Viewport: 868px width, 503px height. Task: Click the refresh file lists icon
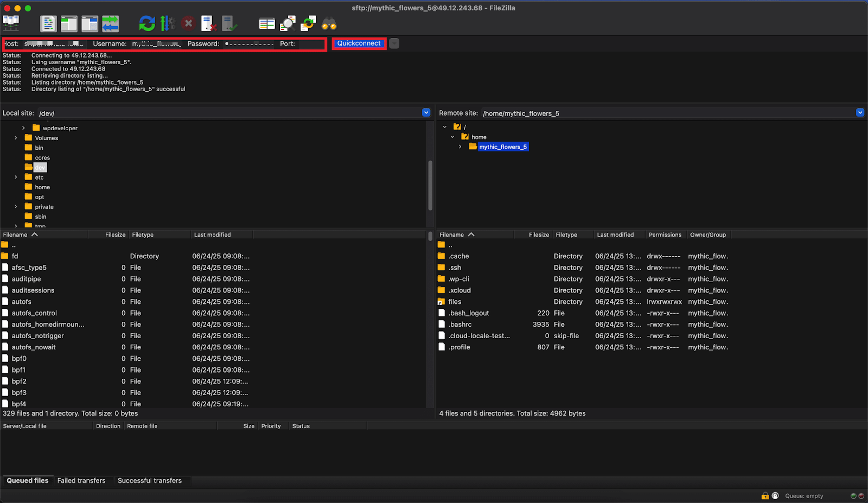click(x=147, y=23)
